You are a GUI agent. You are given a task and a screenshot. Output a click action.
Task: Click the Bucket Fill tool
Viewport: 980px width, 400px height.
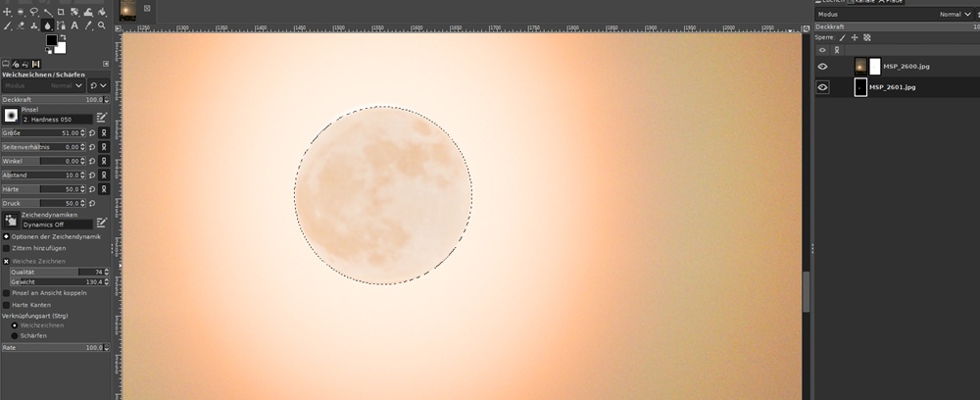point(101,12)
